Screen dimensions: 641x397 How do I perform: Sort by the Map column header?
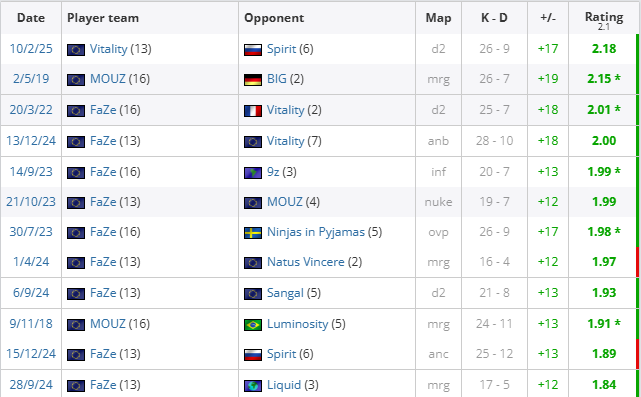(438, 18)
